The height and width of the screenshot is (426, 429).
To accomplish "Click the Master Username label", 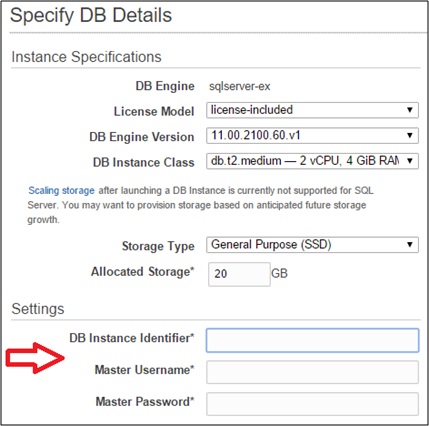I will click(x=144, y=370).
